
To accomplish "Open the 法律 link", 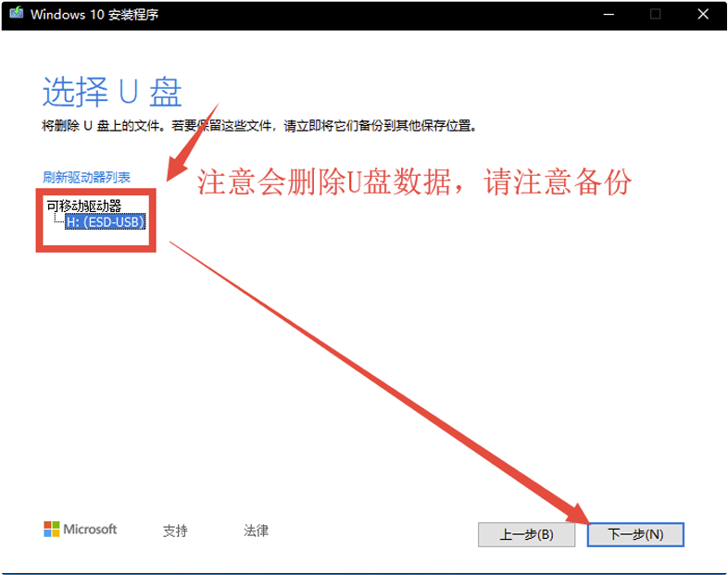I will click(x=256, y=531).
